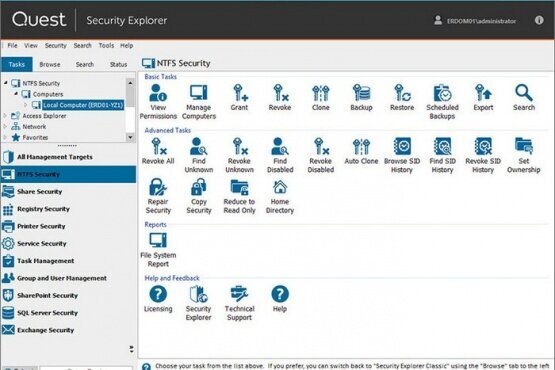Open File System Report

158,250
